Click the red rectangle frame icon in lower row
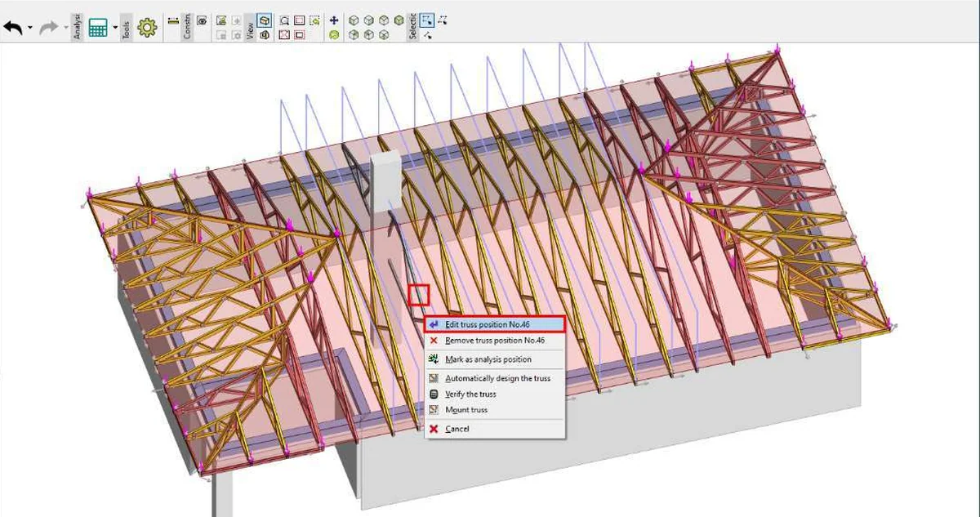Image resolution: width=980 pixels, height=517 pixels. (x=299, y=35)
